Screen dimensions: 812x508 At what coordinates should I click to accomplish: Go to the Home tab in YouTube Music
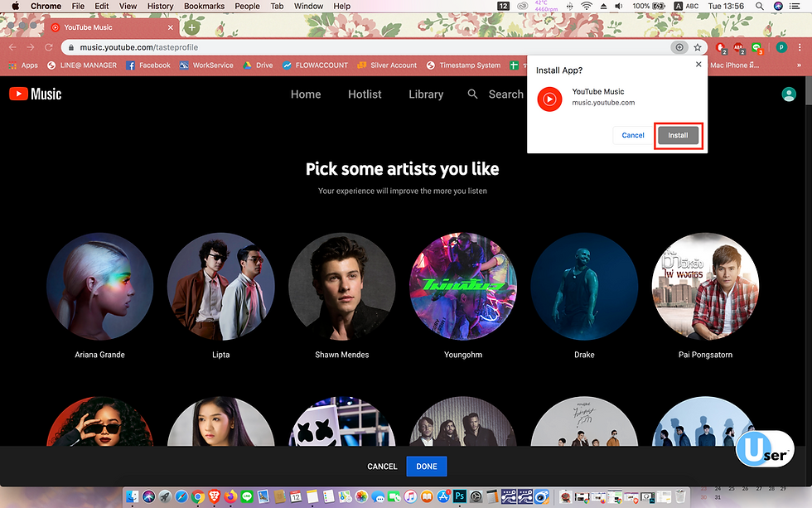point(306,94)
